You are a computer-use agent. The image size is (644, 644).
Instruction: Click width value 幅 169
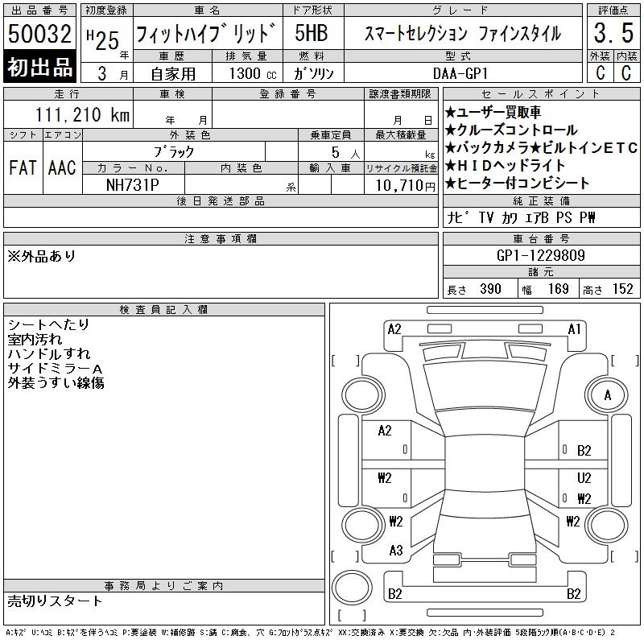click(x=546, y=289)
